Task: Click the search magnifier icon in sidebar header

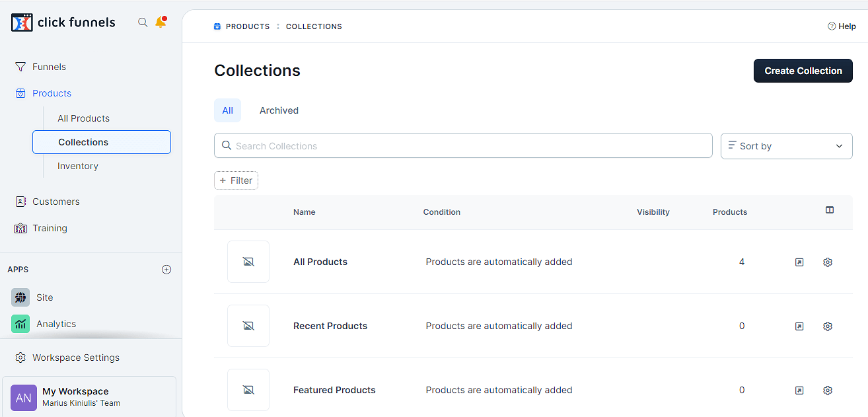Action: tap(143, 22)
